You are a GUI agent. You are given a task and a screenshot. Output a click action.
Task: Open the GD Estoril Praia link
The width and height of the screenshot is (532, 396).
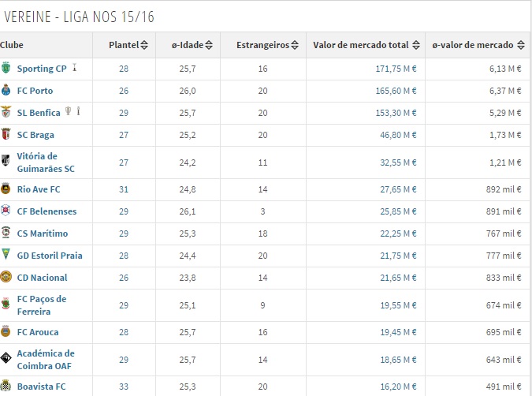coord(50,256)
